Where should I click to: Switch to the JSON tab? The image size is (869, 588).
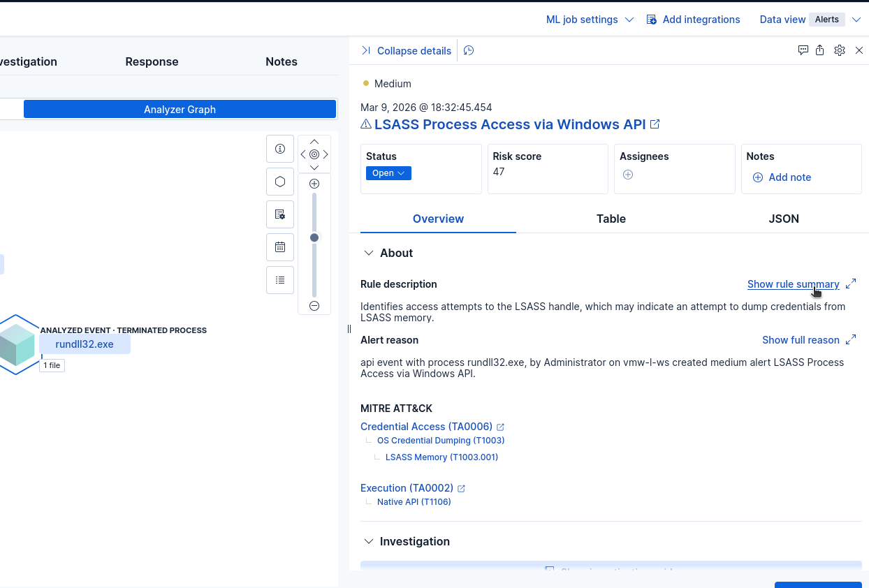[783, 219]
